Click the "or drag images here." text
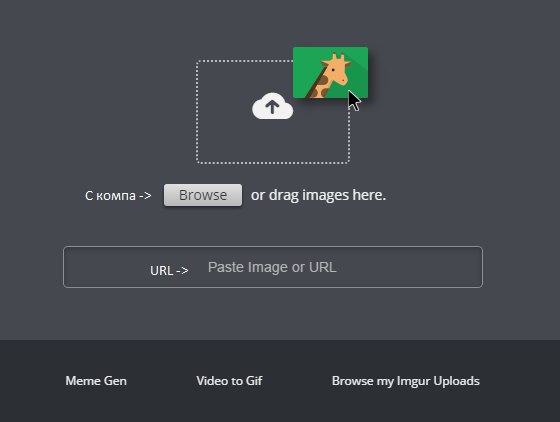 318,195
